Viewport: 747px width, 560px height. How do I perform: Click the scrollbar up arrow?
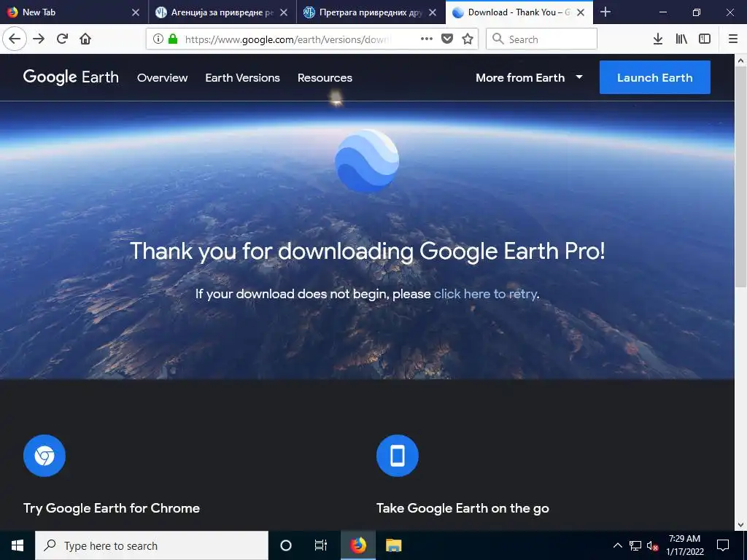[x=741, y=61]
